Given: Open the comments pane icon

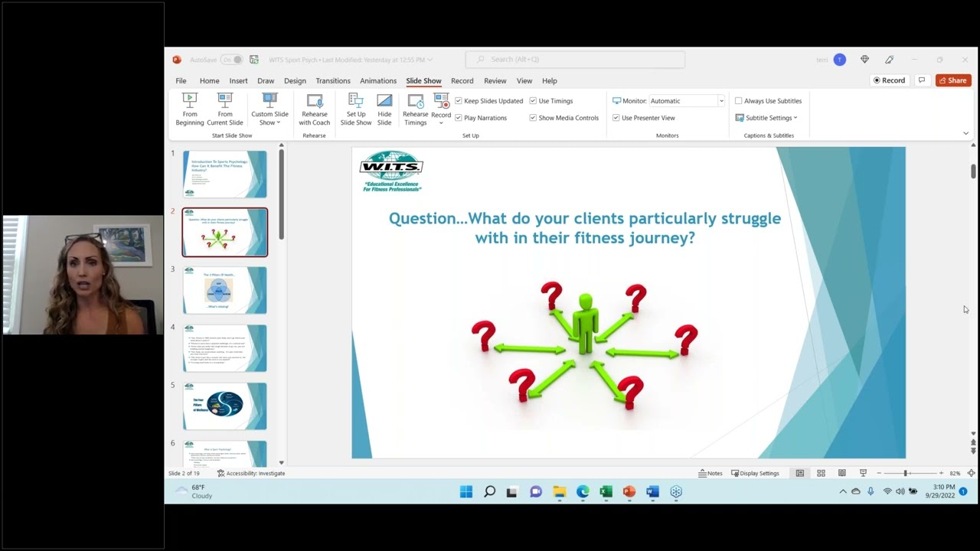Looking at the screenshot, I should point(922,80).
